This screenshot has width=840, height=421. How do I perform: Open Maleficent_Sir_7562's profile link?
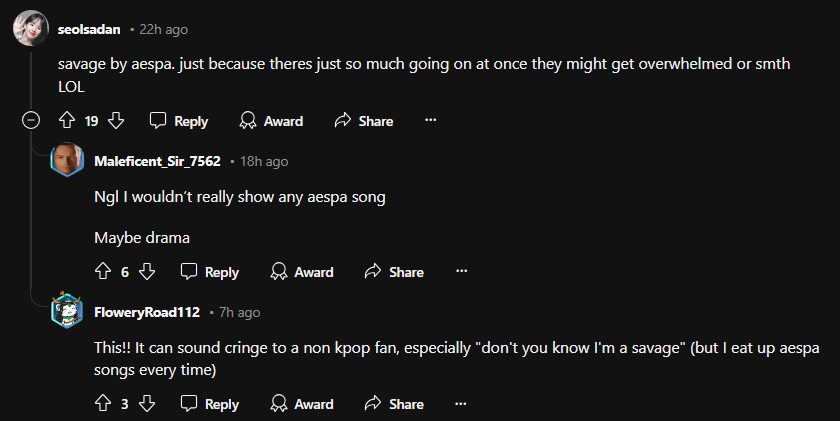tap(157, 161)
